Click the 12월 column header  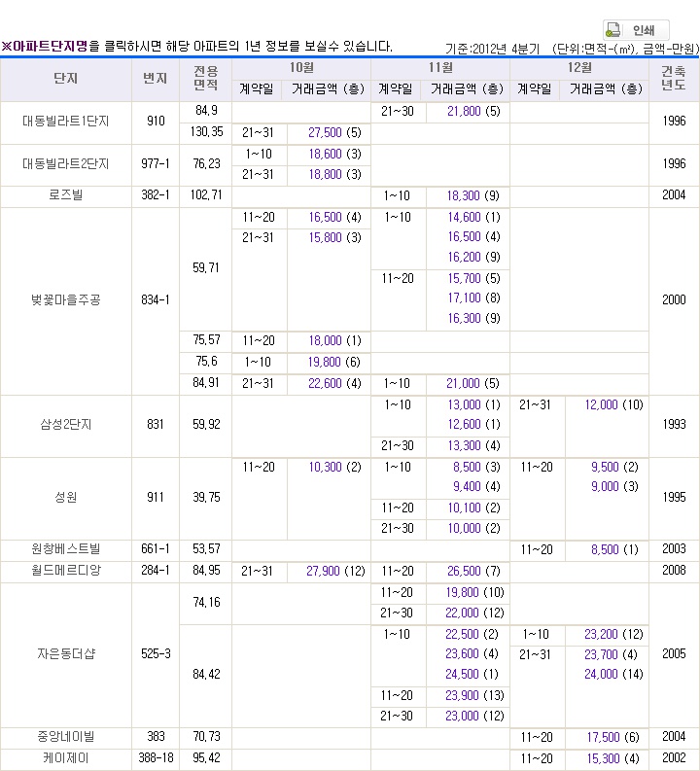(x=579, y=68)
